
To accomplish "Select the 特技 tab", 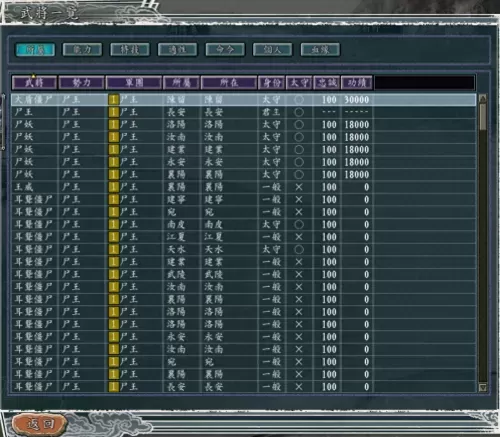I will pos(130,50).
